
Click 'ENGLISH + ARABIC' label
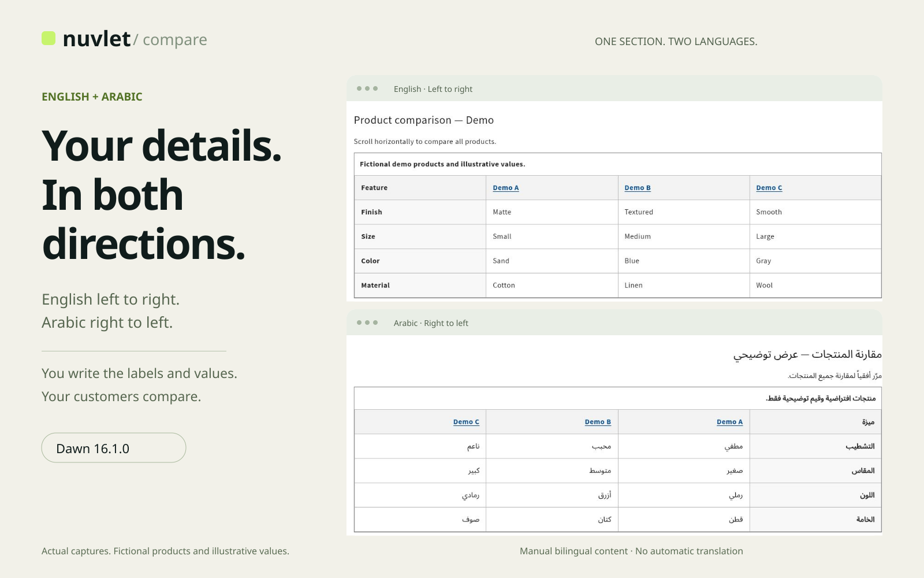[92, 97]
